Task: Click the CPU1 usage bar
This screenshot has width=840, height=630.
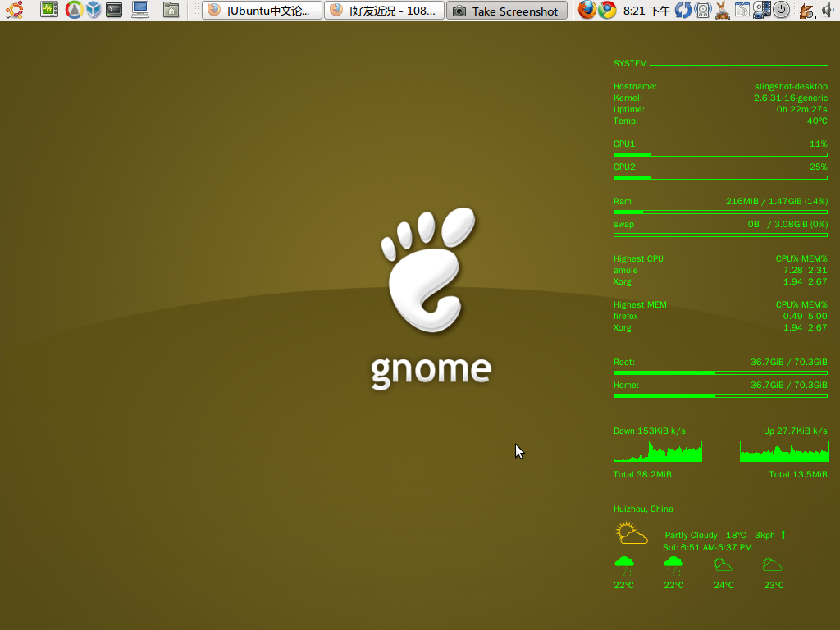Action: tap(720, 155)
